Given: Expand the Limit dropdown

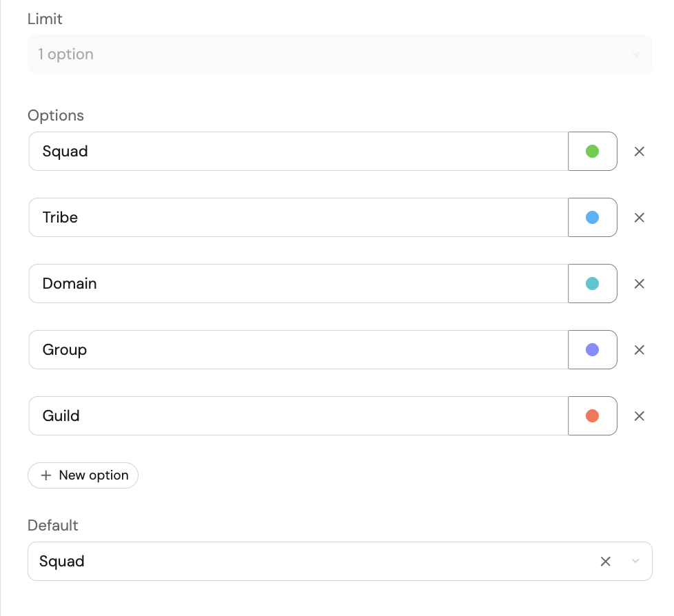Looking at the screenshot, I should point(635,54).
